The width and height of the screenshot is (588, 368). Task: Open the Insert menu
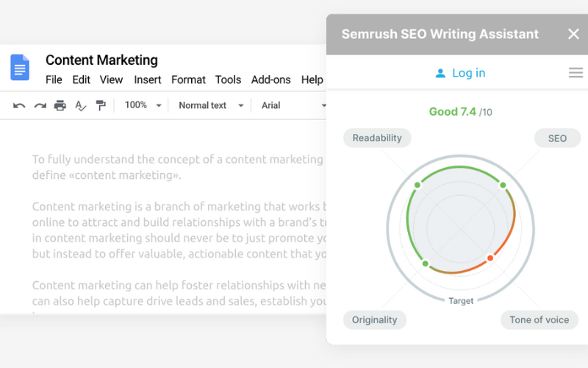(x=148, y=79)
